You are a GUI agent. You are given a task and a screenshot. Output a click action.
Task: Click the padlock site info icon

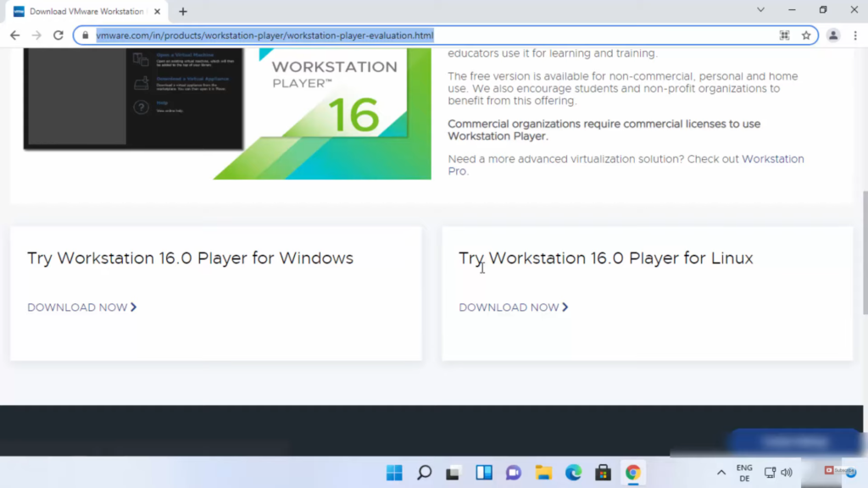pyautogui.click(x=85, y=36)
